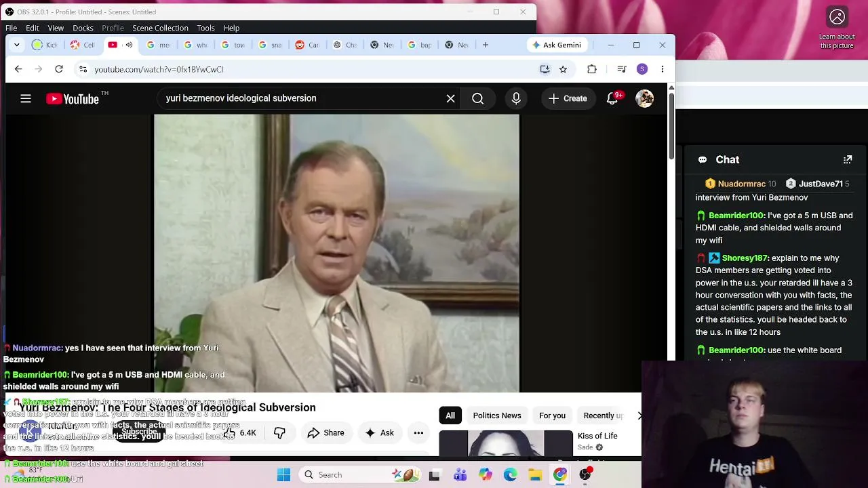This screenshot has height=488, width=868.
Task: Open the YouTube guide hamburger menu
Action: (26, 99)
